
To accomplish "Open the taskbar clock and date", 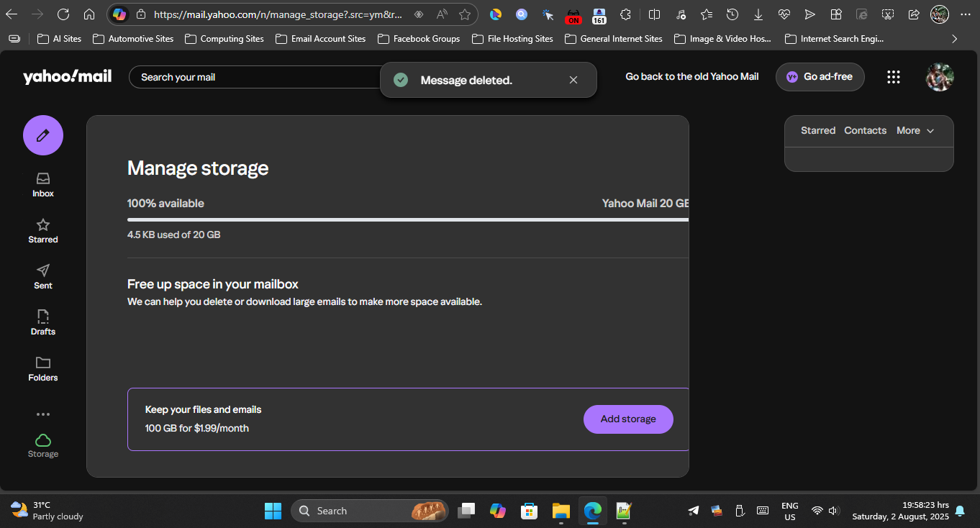I will click(x=900, y=511).
